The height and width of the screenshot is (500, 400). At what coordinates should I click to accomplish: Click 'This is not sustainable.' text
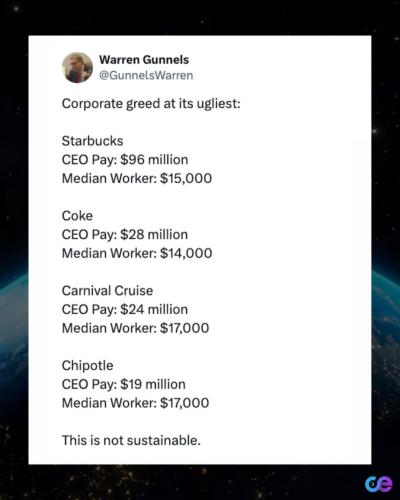tap(131, 440)
